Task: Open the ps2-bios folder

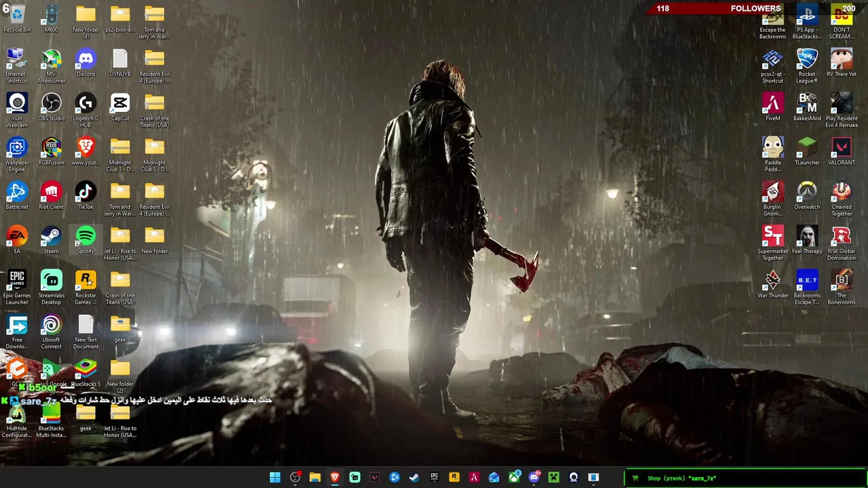Action: pyautogui.click(x=120, y=19)
